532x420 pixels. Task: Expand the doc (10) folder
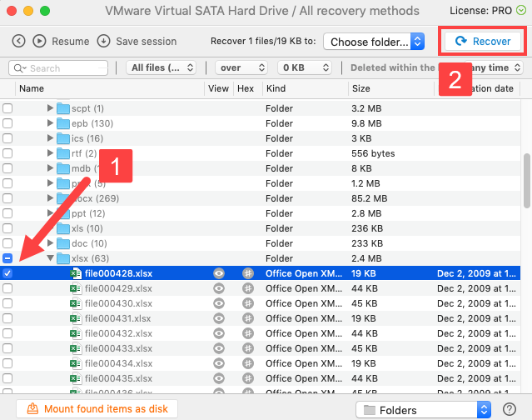click(x=50, y=243)
